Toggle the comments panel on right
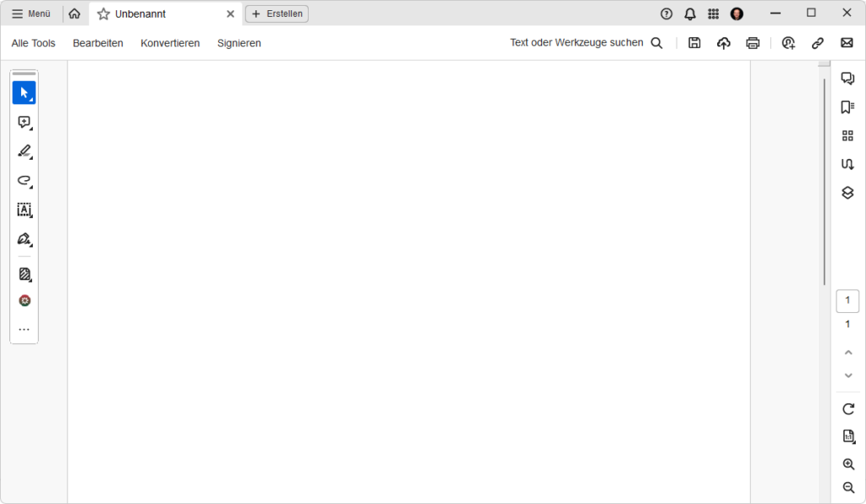Viewport: 866px width, 504px height. point(847,79)
